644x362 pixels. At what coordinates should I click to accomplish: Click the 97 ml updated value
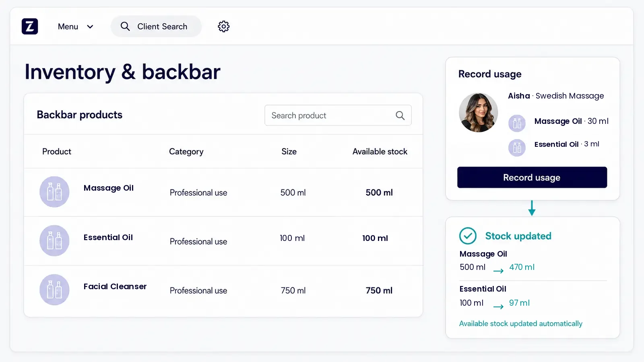click(x=519, y=303)
